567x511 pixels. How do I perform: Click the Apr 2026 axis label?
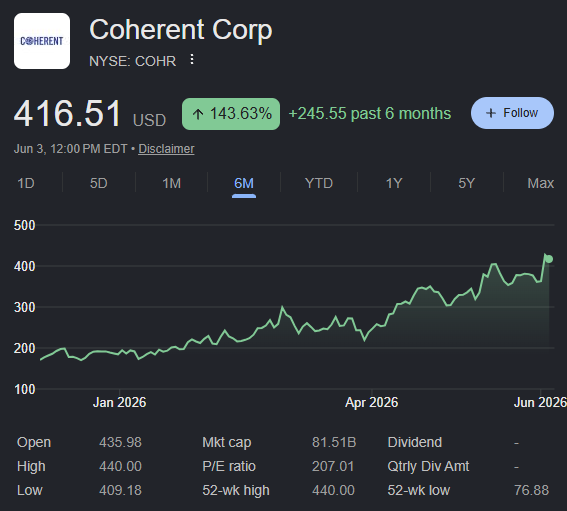pos(371,403)
